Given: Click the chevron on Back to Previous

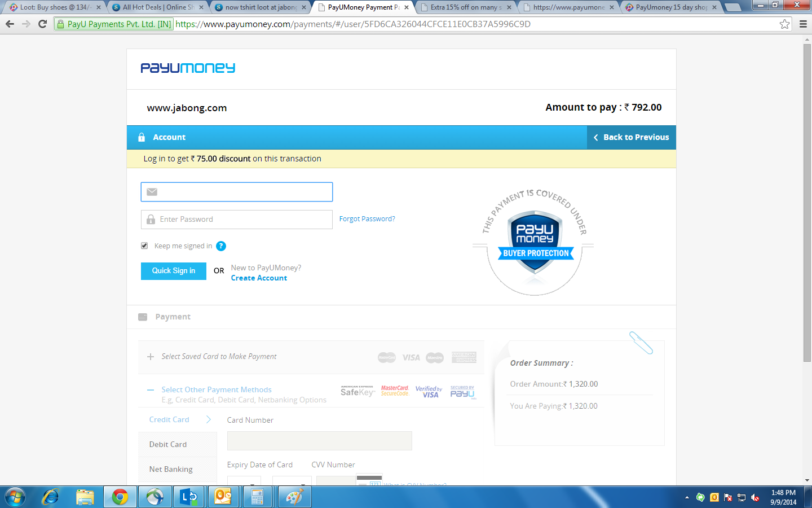Looking at the screenshot, I should (x=595, y=137).
